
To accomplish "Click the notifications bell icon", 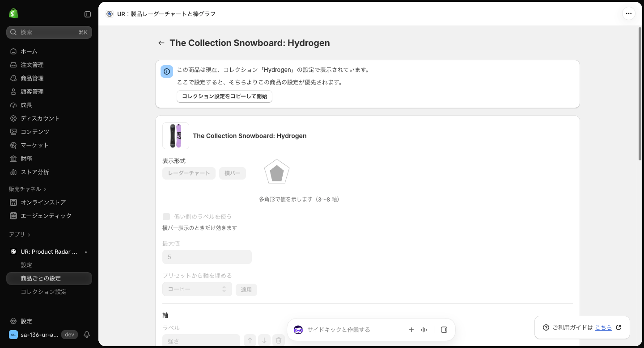I will coord(87,335).
